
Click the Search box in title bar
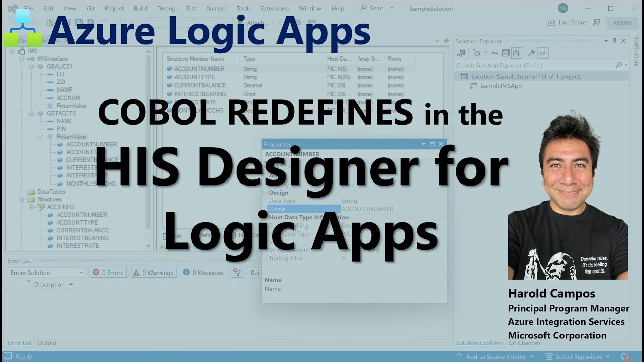(378, 8)
